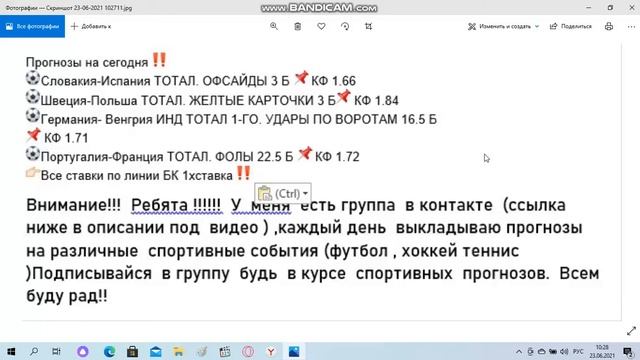Image resolution: width=640 pixels, height=360 pixels.
Task: Click the text Все ставки по линии БК
Action: pos(137,176)
